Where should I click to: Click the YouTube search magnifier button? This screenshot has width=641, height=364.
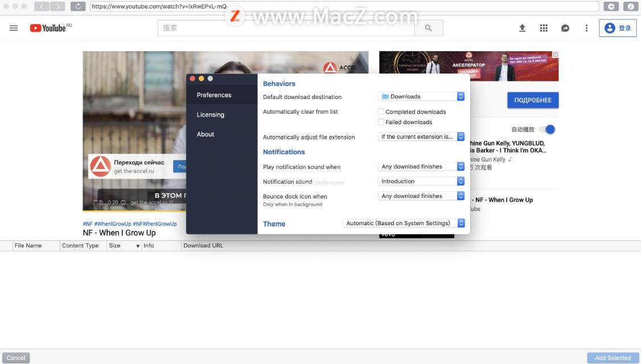click(x=429, y=28)
